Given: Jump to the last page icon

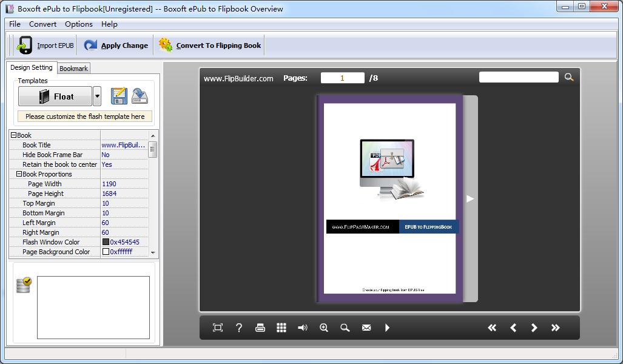Looking at the screenshot, I should point(555,328).
